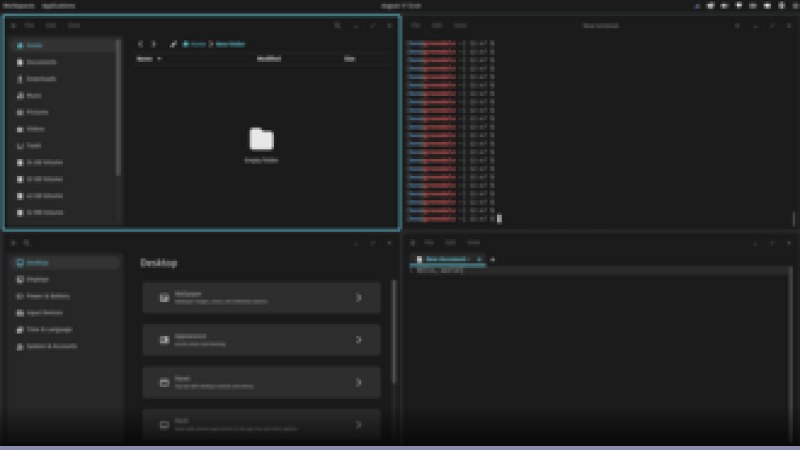Open the File menu in Files
Screen dimensions: 800x450
29,26
